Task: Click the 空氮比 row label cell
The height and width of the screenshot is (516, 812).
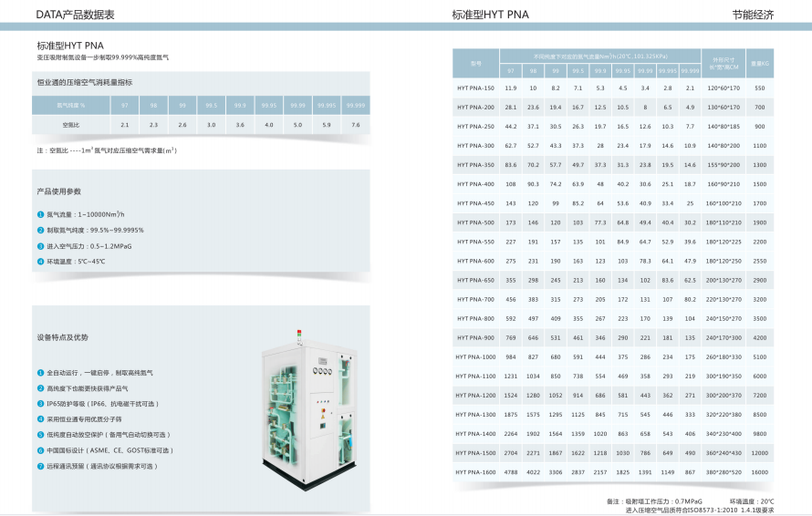Action: (x=71, y=124)
